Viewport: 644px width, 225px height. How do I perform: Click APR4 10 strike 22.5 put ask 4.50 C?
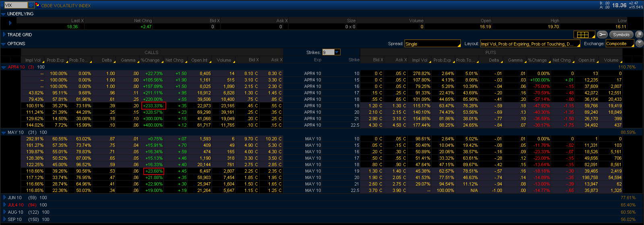click(x=399, y=125)
